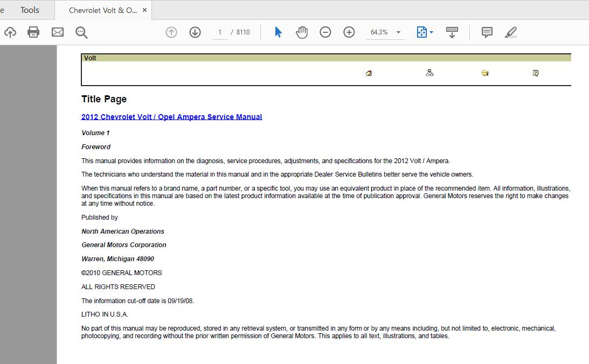Image resolution: width=589 pixels, height=364 pixels.
Task: Click the scrolling mode keyboard icon
Action: click(x=452, y=32)
